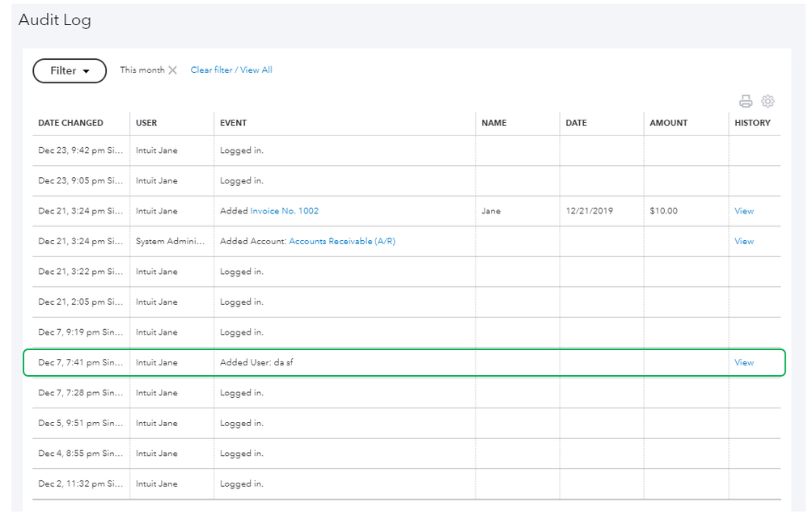The height and width of the screenshot is (532, 808).
Task: Open the Accounts Receivable (A/R) link
Action: click(341, 241)
